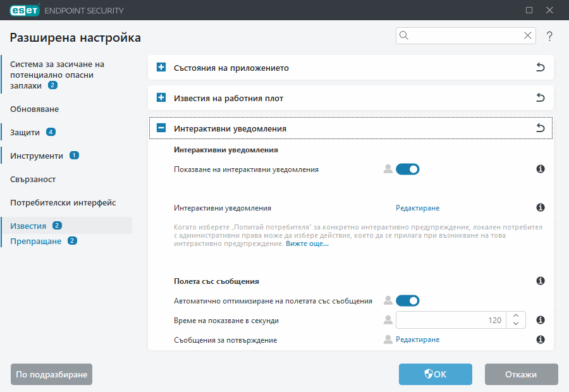Click the info icon next to Полета със съобщения
This screenshot has height=392, width=569.
click(x=541, y=281)
